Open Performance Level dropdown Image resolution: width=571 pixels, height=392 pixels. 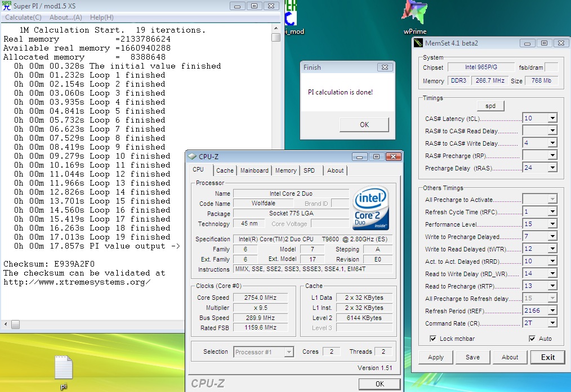tap(552, 224)
